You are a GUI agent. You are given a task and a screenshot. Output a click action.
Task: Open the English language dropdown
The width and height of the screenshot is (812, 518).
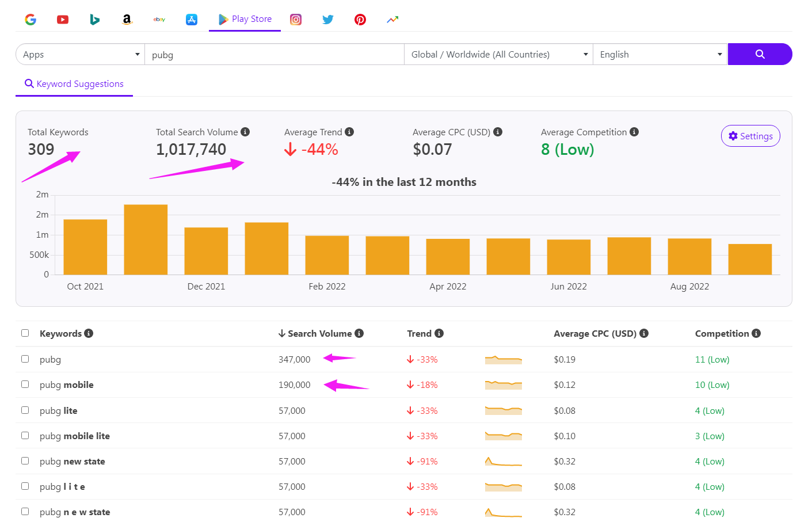tap(659, 54)
